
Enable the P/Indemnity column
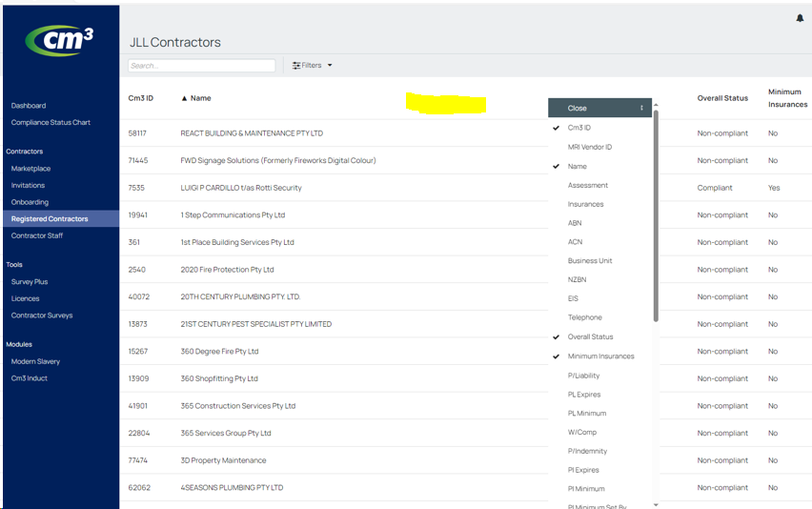587,451
